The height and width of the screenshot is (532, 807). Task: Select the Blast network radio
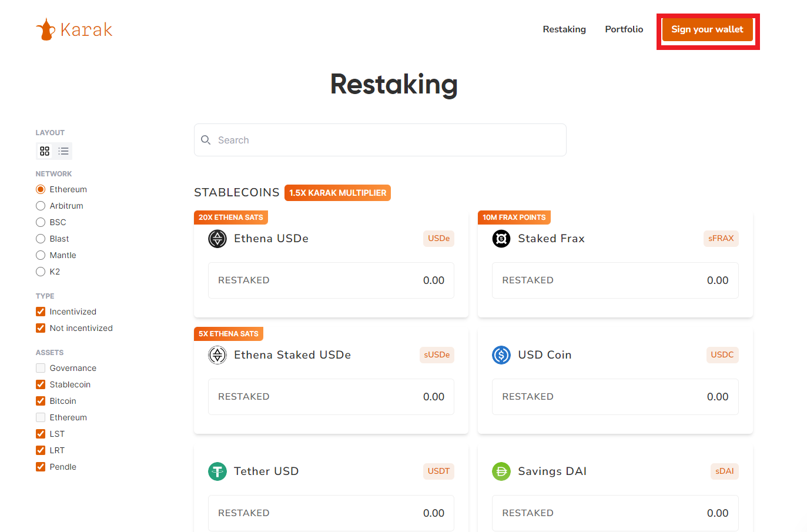pyautogui.click(x=41, y=239)
